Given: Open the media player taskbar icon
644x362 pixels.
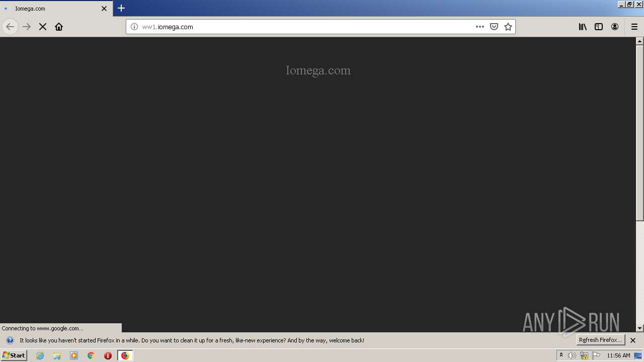Looking at the screenshot, I should 74,355.
